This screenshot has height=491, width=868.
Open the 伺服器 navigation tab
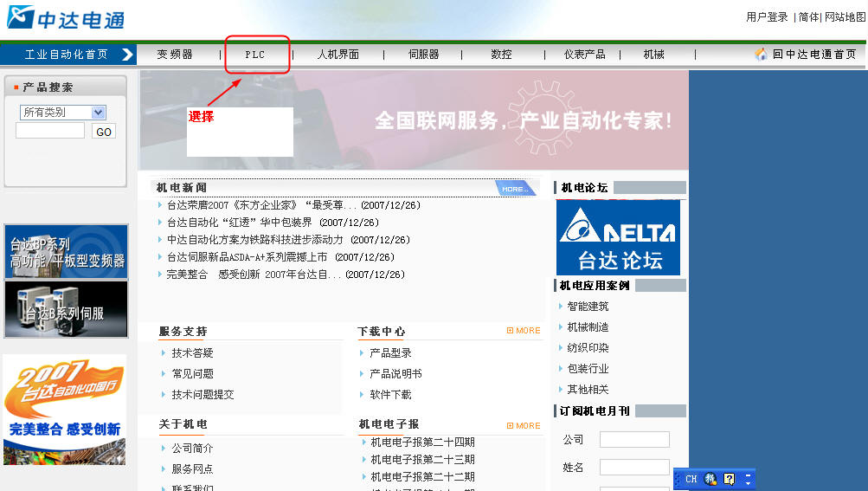(423, 55)
